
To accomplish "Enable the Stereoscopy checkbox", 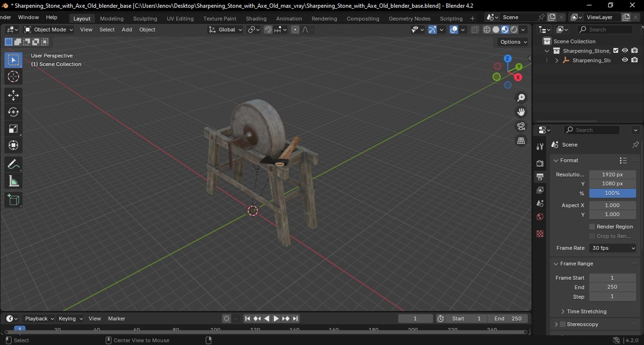I will pos(563,325).
